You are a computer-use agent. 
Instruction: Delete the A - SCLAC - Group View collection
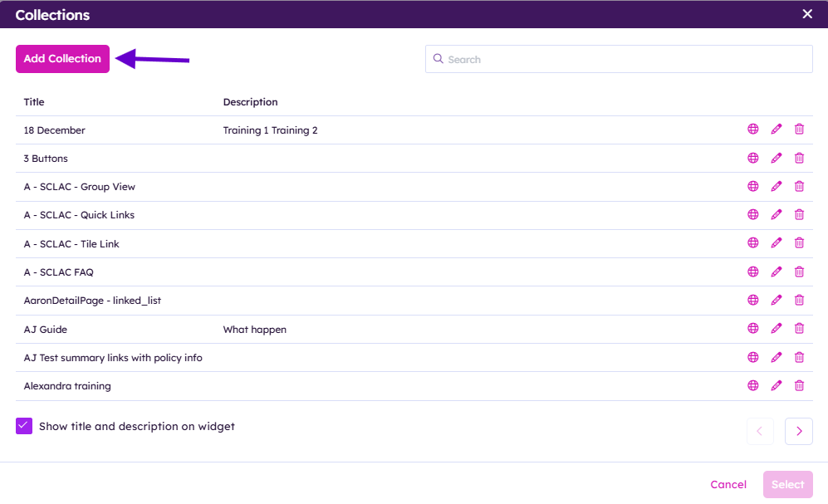[799, 187]
